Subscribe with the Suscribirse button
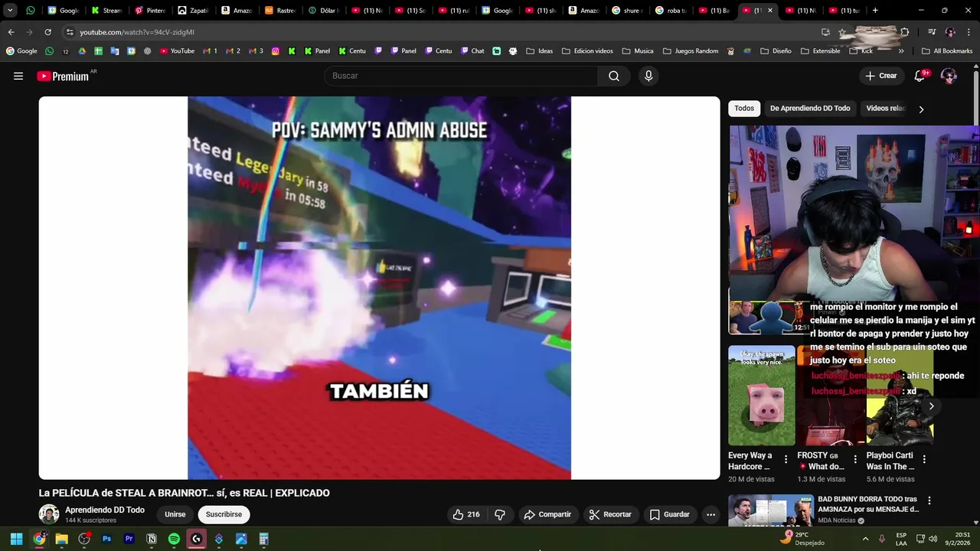The width and height of the screenshot is (980, 551). pos(224,514)
